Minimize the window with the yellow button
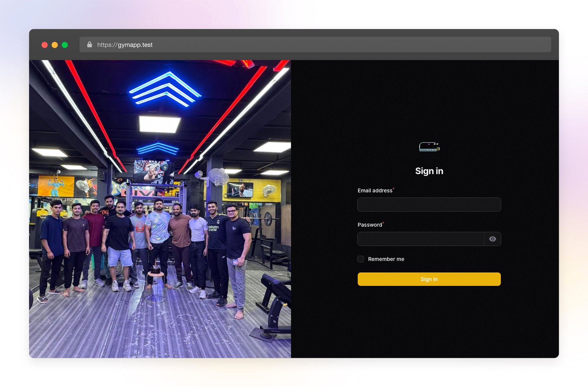This screenshot has width=588, height=387. coord(55,45)
